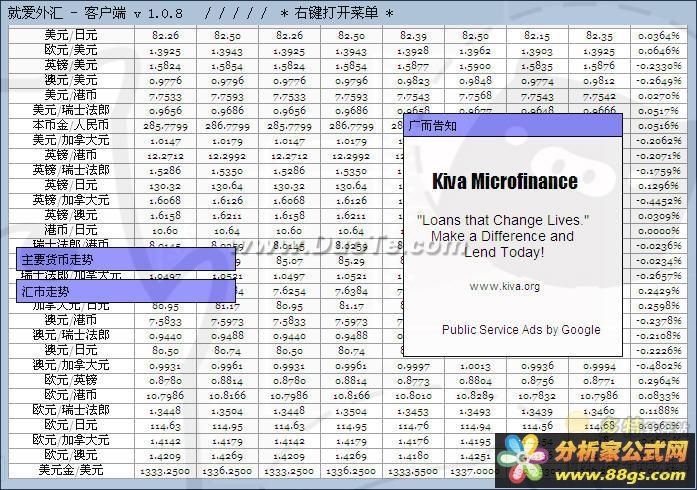Select the 美元/港币 row label
The width and height of the screenshot is (697, 490).
(71, 95)
